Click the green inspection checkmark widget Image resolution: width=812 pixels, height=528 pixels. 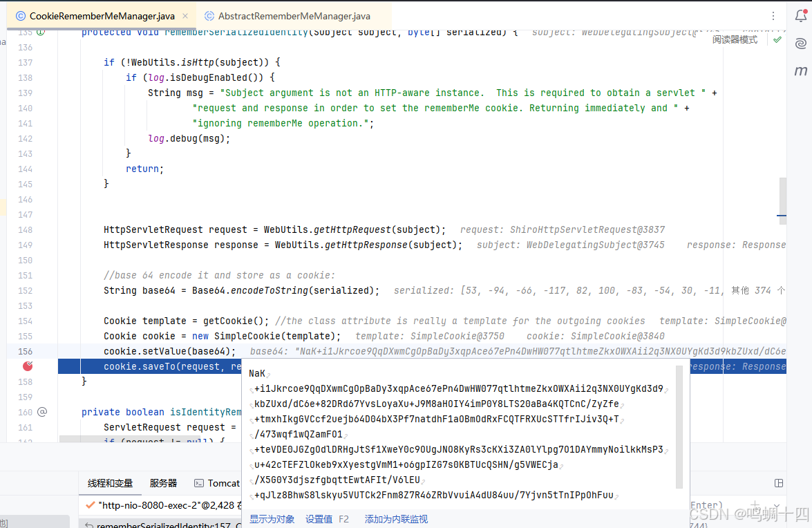tap(777, 40)
